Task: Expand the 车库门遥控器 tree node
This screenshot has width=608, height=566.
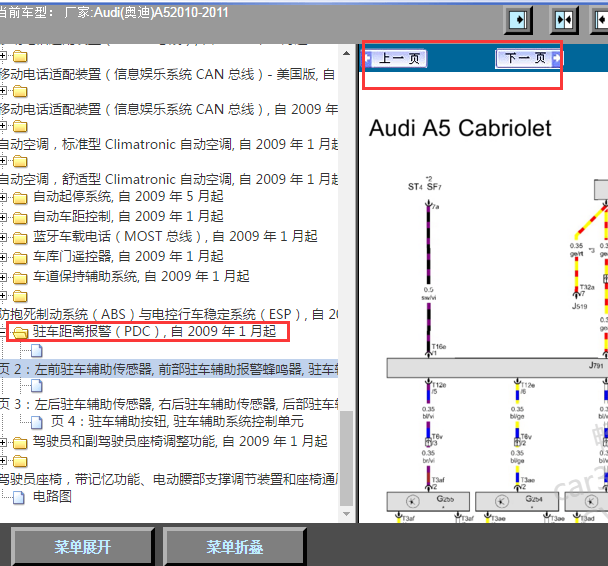Action: pyautogui.click(x=3, y=257)
